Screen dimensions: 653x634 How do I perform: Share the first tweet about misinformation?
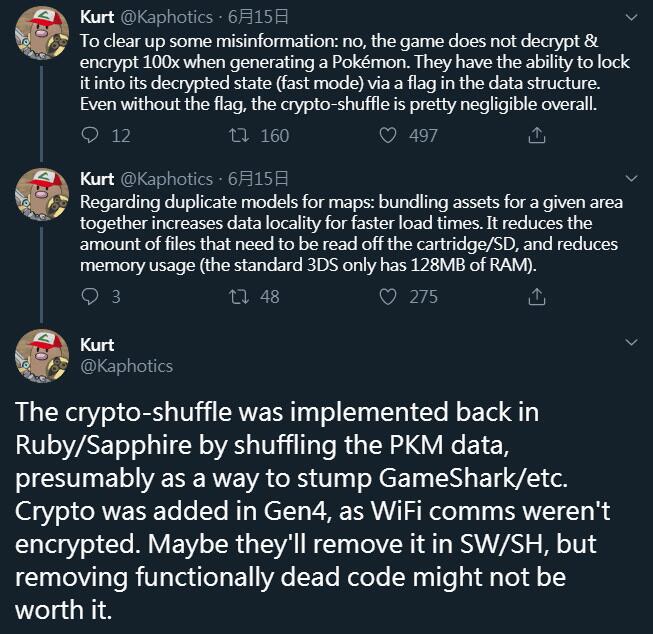[536, 135]
